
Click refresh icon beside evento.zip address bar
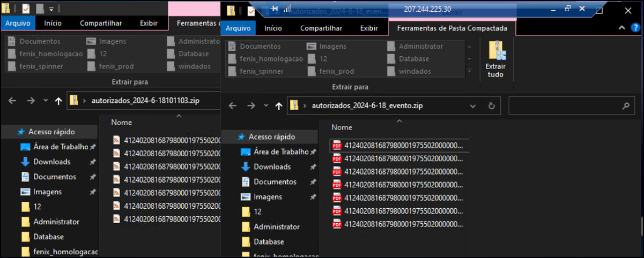pyautogui.click(x=491, y=106)
